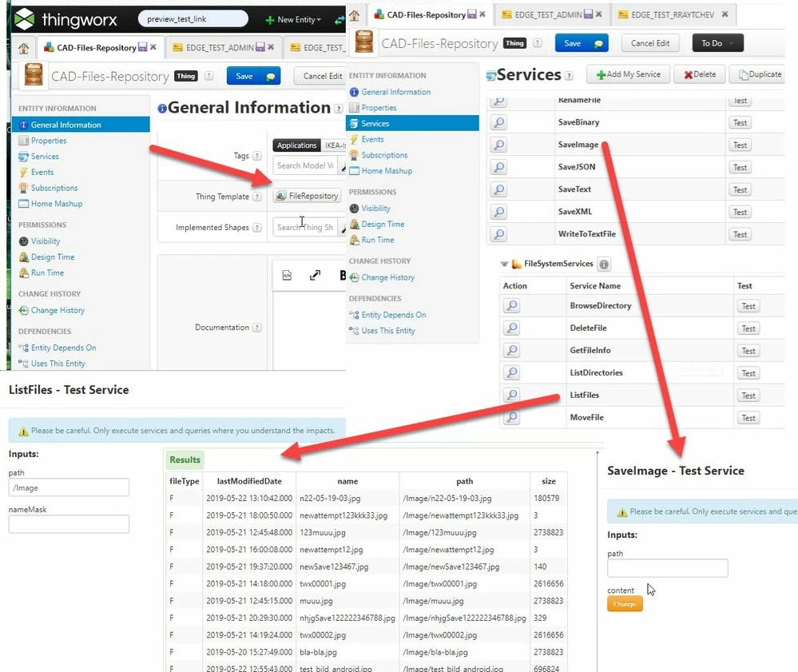This screenshot has width=798, height=672.
Task: Click the home icon in left window tab bar
Action: click(23, 48)
